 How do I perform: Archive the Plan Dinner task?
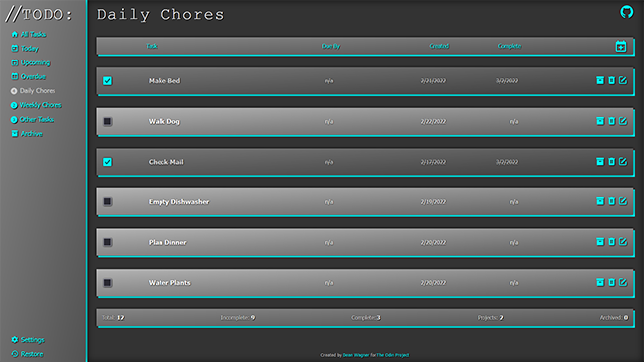click(600, 241)
